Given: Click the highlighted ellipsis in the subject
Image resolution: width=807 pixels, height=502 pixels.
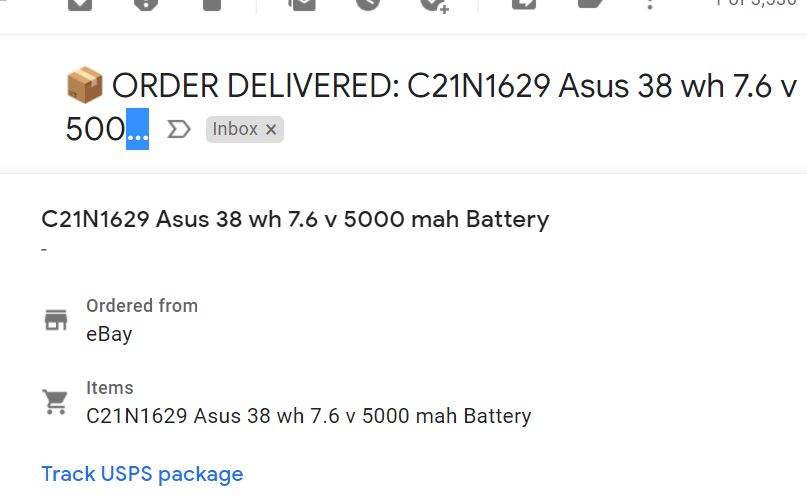Looking at the screenshot, I should 137,129.
